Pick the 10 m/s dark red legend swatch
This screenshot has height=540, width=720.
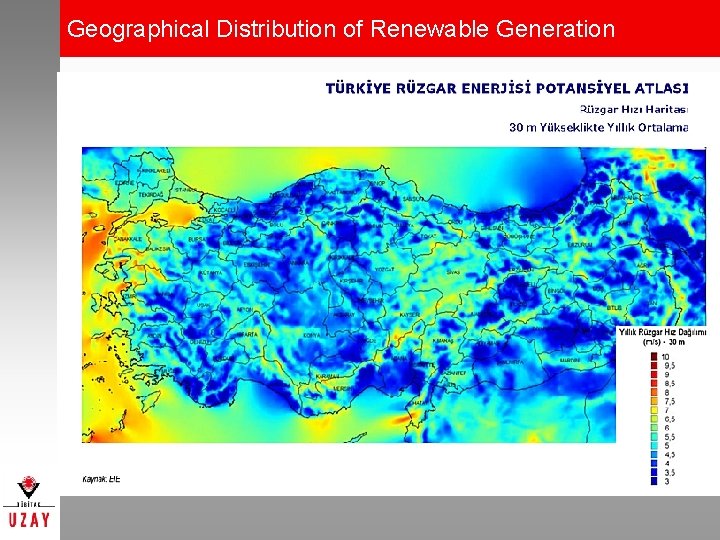click(x=654, y=357)
